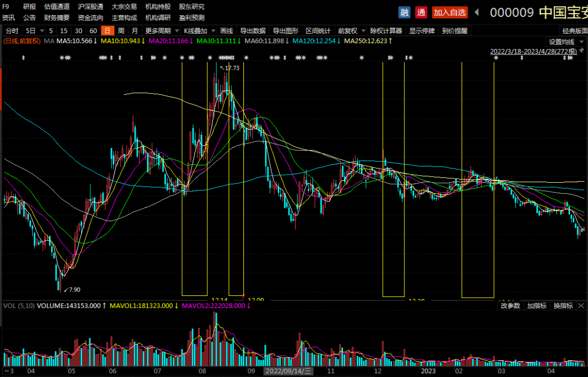Open the K线叠加 overlay dropdown
The image size is (588, 377).
tap(199, 31)
